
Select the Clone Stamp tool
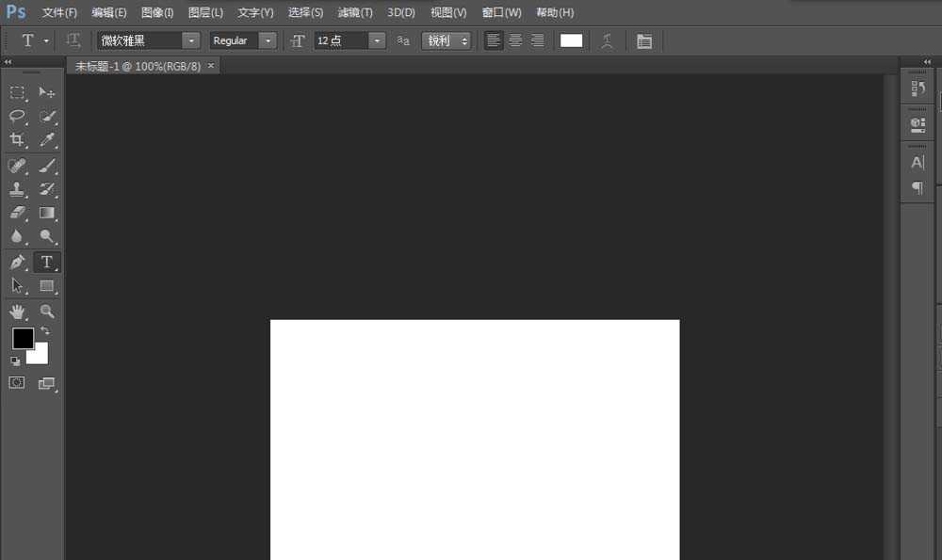pyautogui.click(x=17, y=189)
